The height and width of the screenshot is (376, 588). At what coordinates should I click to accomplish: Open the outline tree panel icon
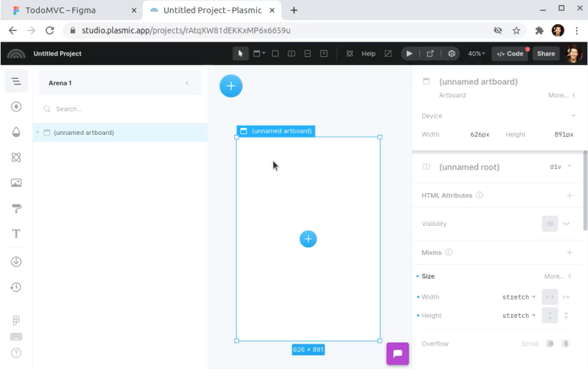(x=16, y=82)
